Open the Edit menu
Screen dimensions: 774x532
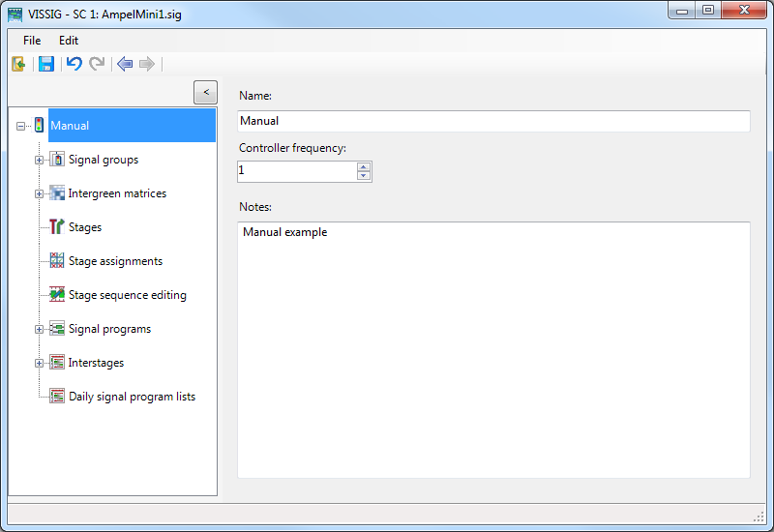(69, 41)
